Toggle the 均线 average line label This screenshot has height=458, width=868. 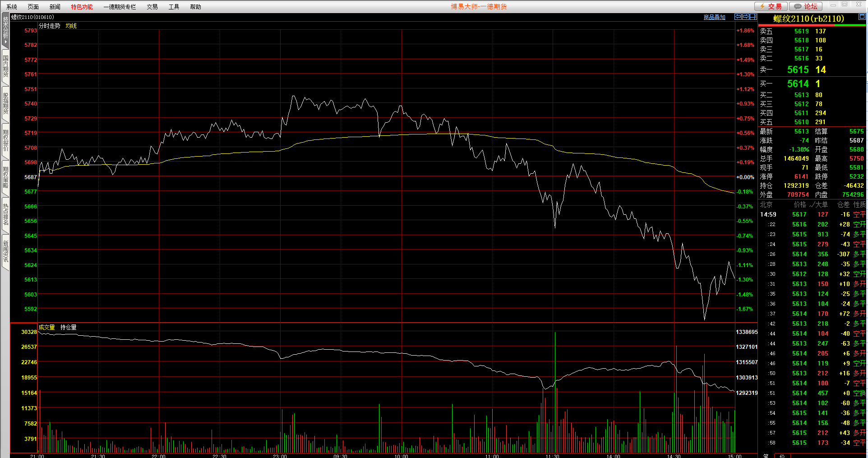(71, 26)
